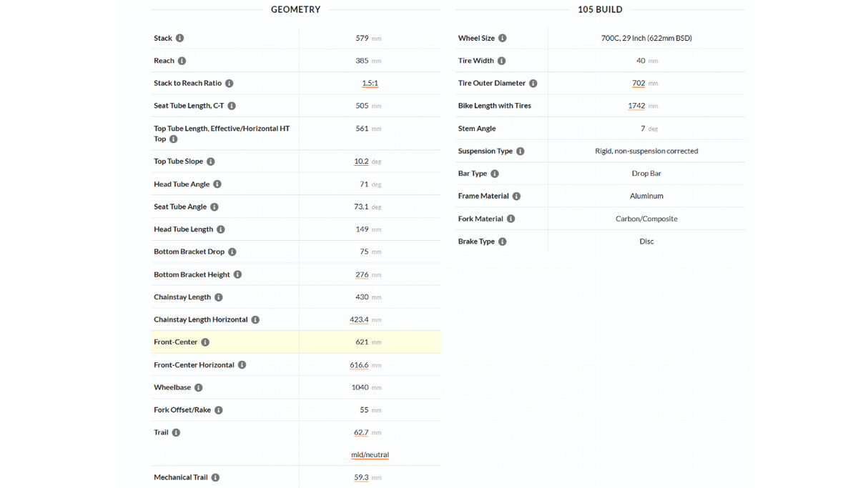Open info icon for Tire Outer Diameter
The image size is (868, 488).
tap(533, 84)
